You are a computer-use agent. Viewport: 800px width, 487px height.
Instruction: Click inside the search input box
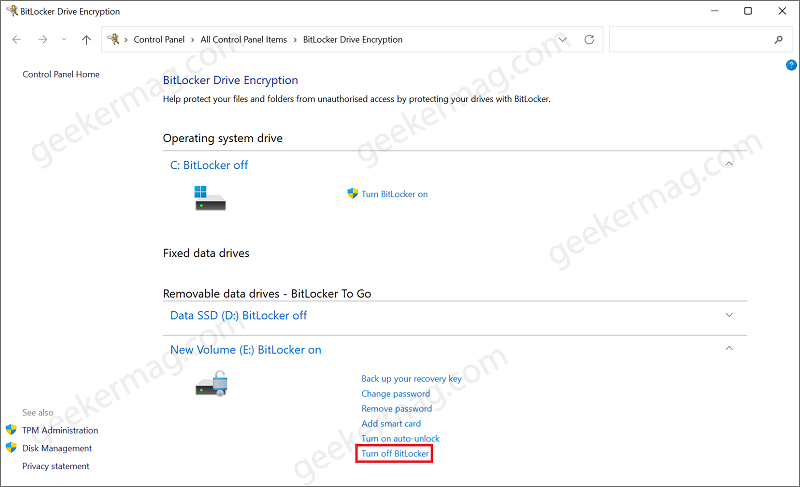point(691,39)
